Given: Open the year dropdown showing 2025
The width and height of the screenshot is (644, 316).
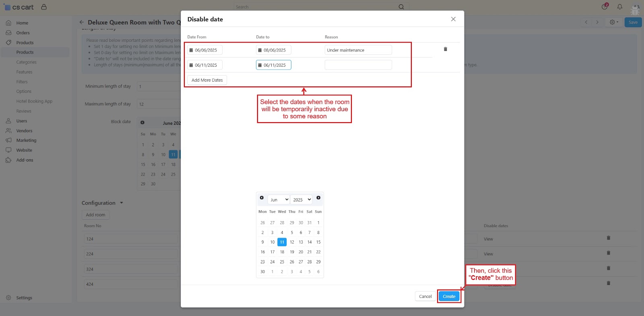Looking at the screenshot, I should point(301,199).
